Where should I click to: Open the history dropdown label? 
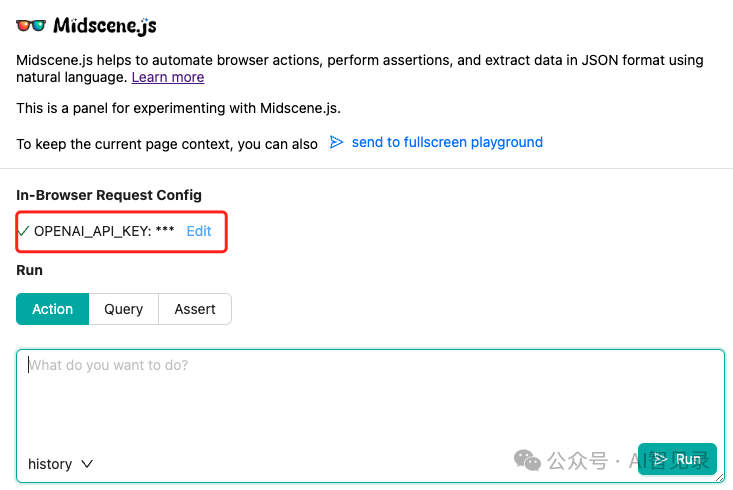50,464
